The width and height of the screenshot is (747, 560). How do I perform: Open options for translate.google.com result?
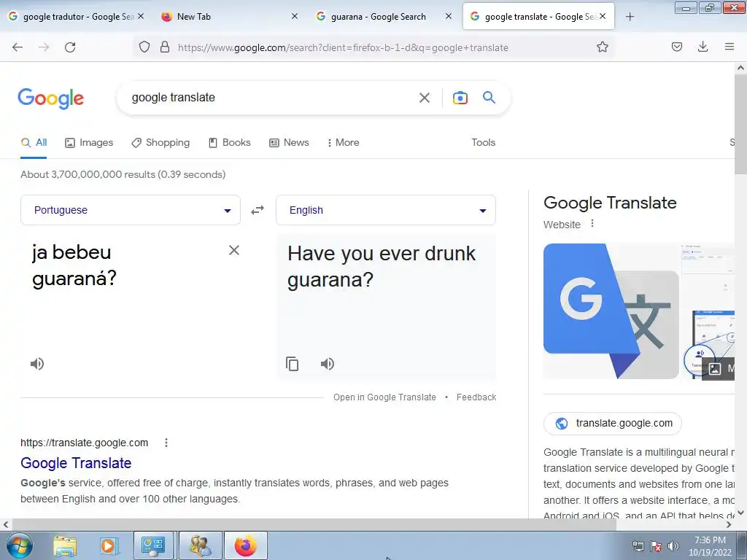tap(166, 443)
